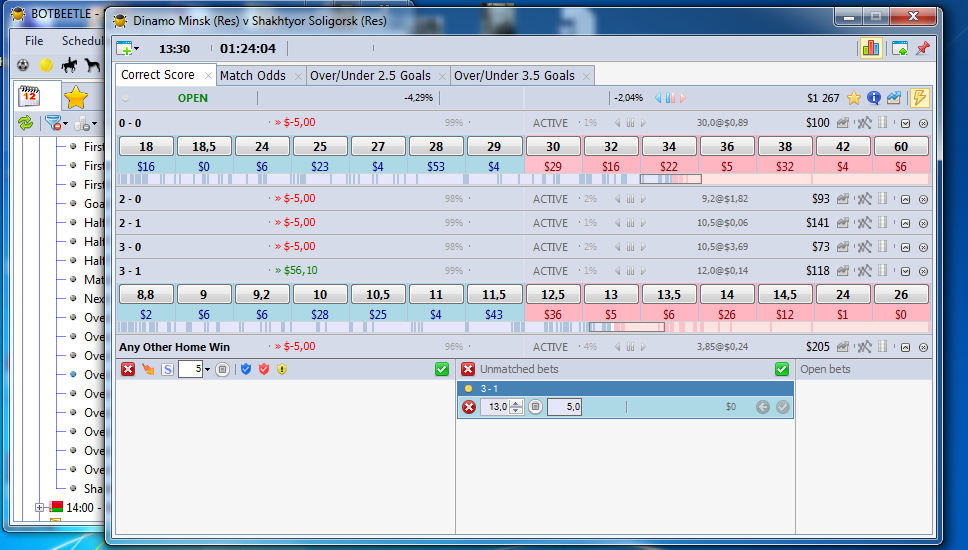Open the favorites star tab in BOTBEETLE

75,97
